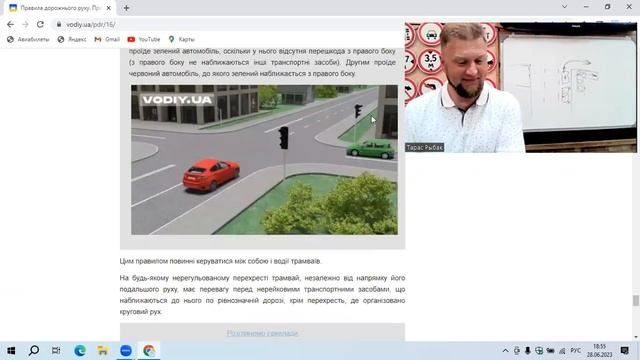Screen dimensions: 640x360
Task: Show hidden system tray icons
Action: pos(505,351)
